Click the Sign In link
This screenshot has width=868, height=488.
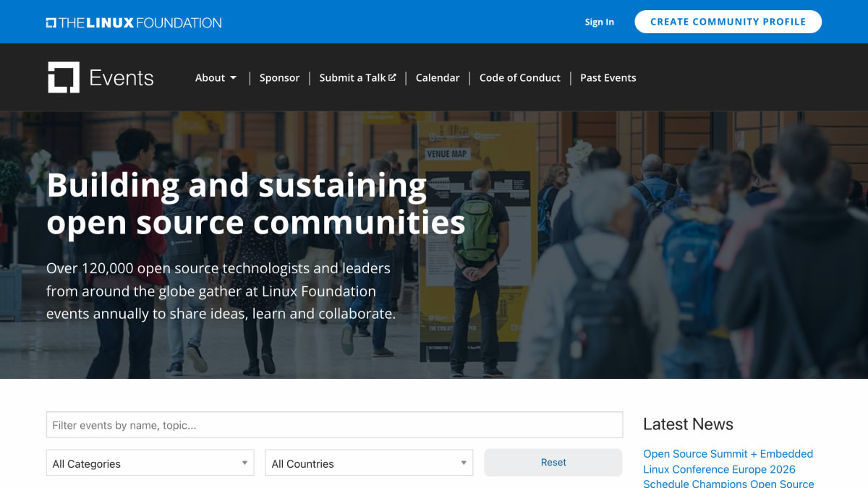(x=600, y=22)
